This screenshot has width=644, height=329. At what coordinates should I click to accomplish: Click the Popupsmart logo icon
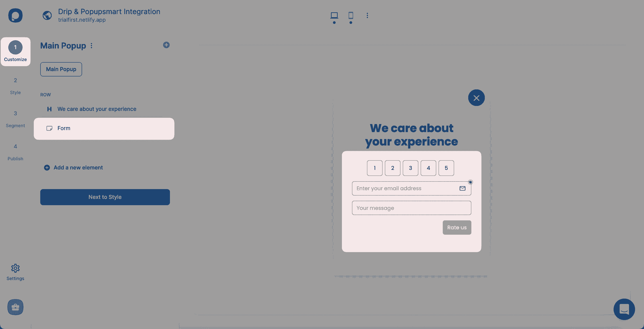(x=15, y=15)
